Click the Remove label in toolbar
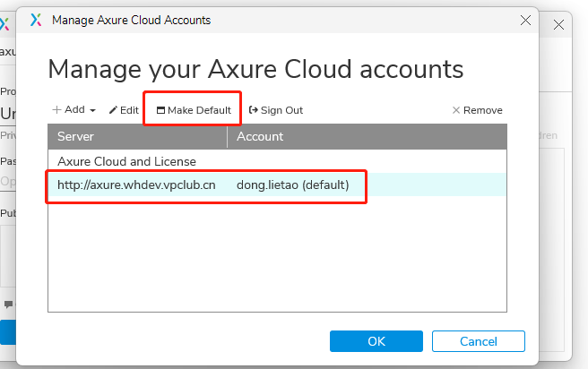The image size is (588, 369). pyautogui.click(x=482, y=110)
